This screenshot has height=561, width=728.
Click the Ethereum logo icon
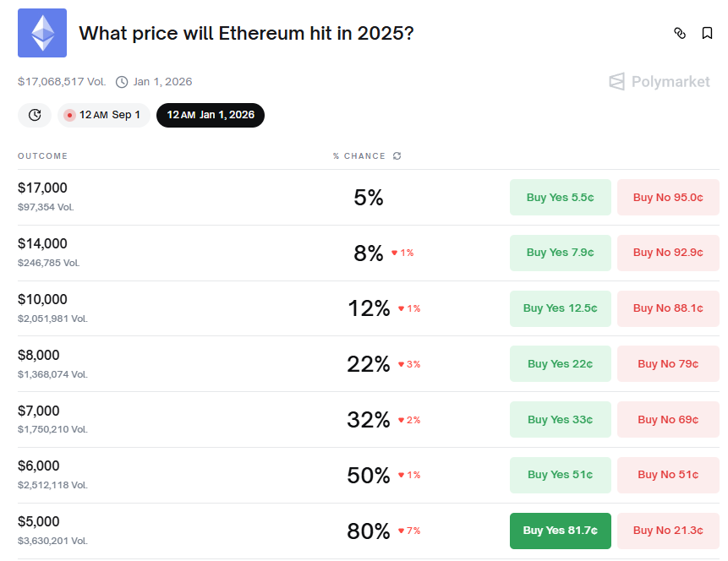click(x=42, y=33)
